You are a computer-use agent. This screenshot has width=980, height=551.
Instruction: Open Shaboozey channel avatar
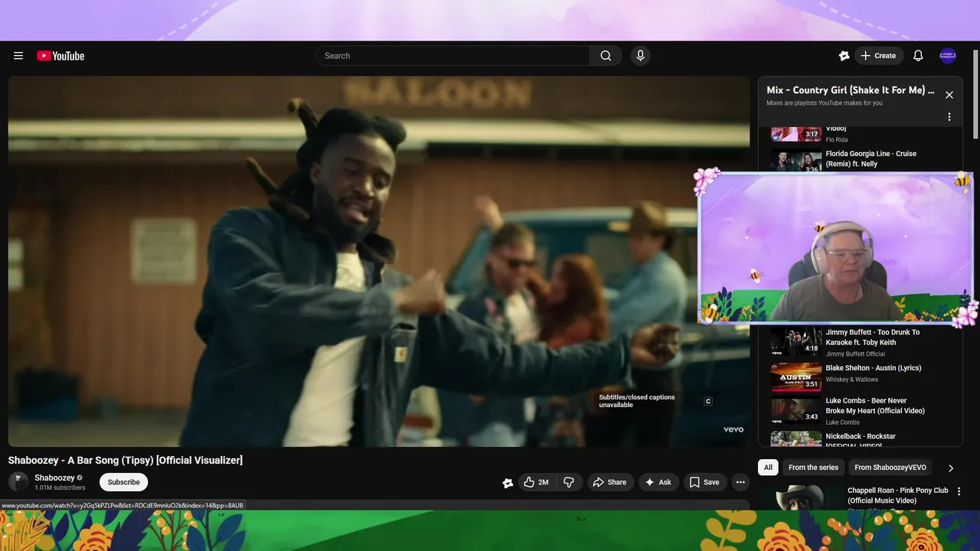(x=18, y=482)
